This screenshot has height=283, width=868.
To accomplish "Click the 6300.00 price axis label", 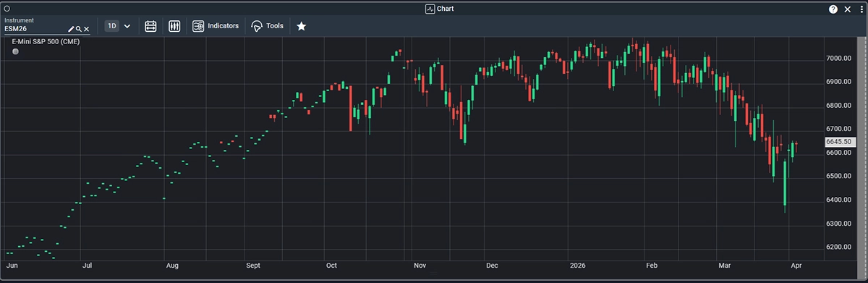I will click(839, 224).
